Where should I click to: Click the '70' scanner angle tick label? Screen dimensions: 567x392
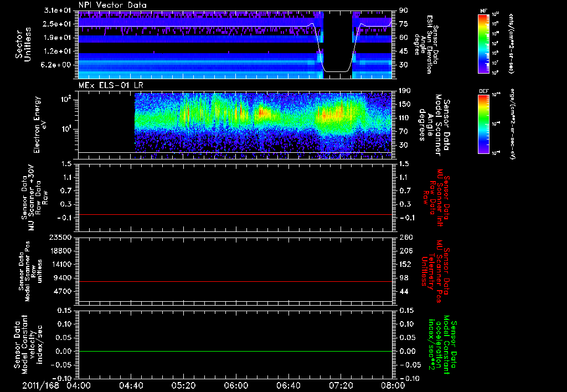[404, 132]
